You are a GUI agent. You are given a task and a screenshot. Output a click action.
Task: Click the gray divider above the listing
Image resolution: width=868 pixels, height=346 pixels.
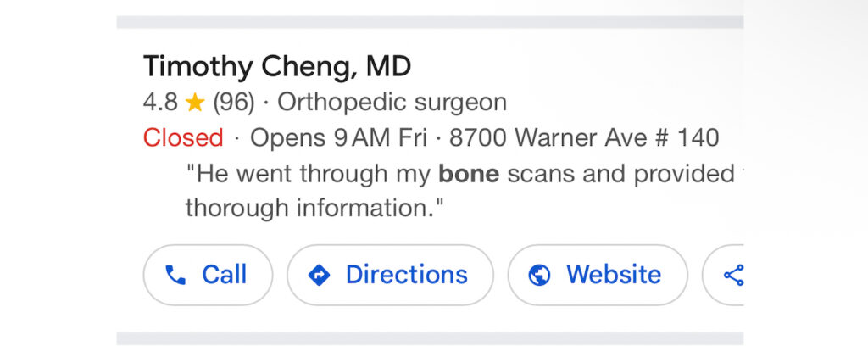pyautogui.click(x=430, y=22)
